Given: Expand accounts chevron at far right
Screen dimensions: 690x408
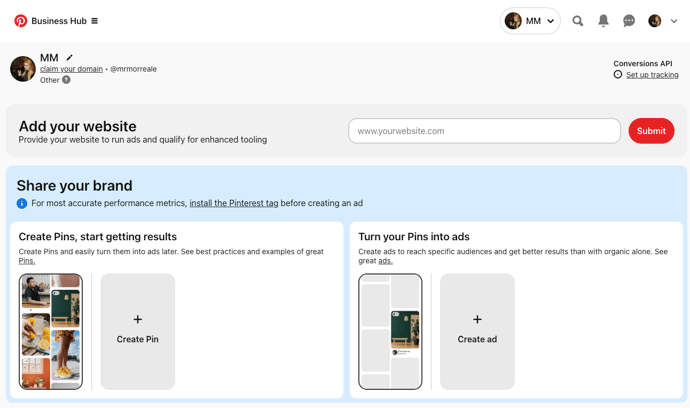Looking at the screenshot, I should (674, 21).
